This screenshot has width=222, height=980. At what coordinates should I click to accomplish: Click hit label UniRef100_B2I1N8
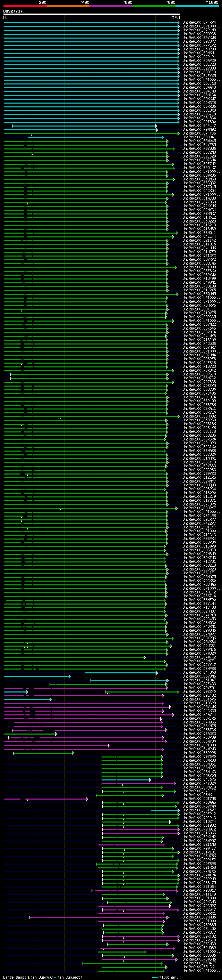click(199, 844)
